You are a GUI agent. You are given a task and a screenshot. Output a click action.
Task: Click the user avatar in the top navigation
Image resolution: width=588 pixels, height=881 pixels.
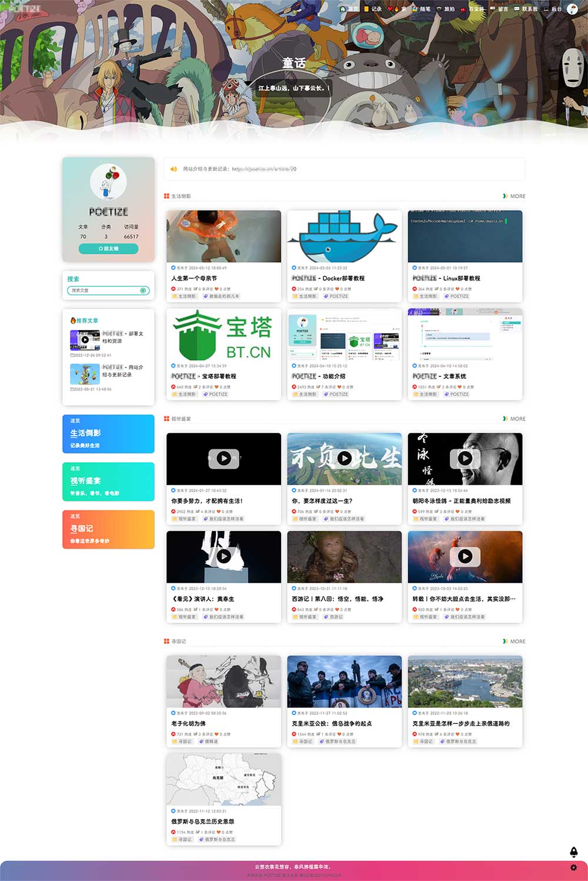(x=572, y=9)
